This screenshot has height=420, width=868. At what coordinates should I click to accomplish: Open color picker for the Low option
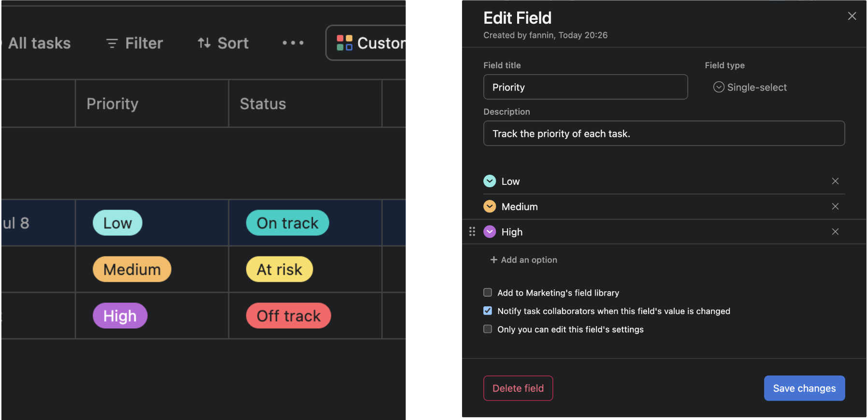coord(490,181)
